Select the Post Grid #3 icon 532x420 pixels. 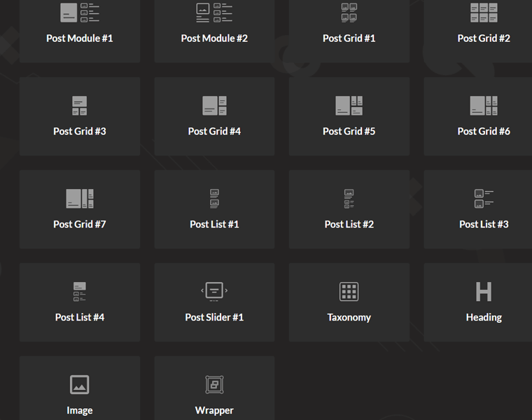[x=79, y=106]
